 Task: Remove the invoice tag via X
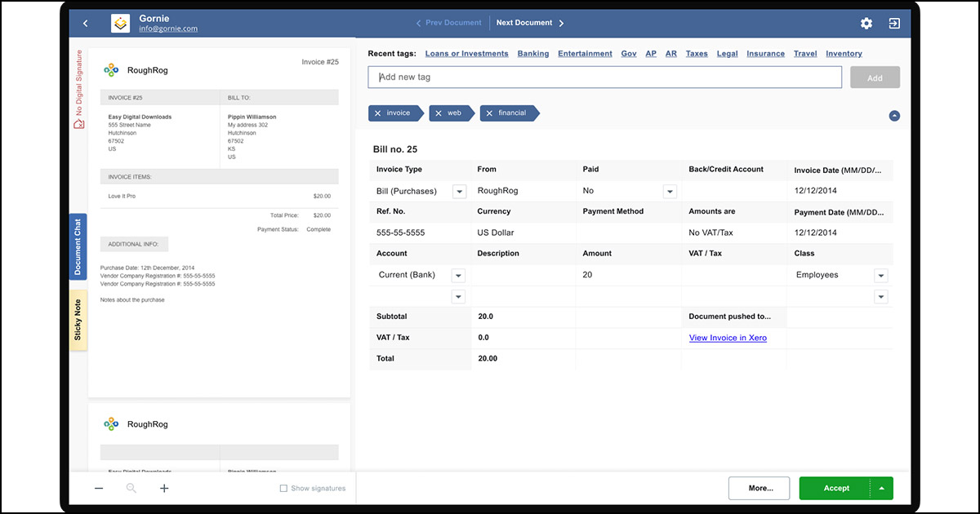[377, 113]
